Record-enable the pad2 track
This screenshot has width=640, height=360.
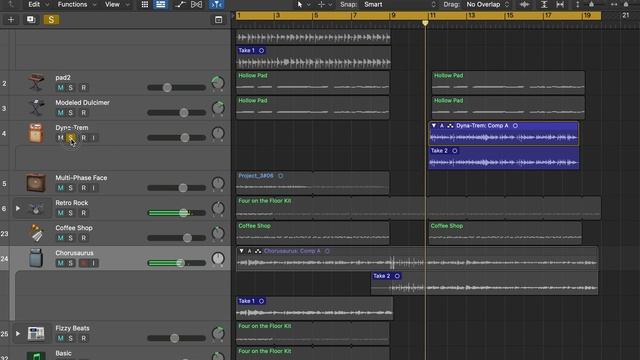click(84, 88)
